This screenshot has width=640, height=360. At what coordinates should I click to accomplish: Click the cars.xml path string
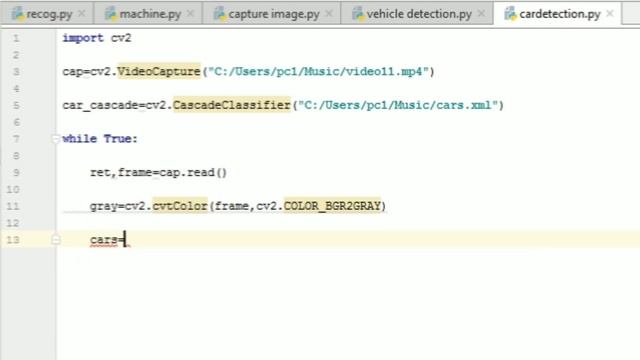point(398,105)
